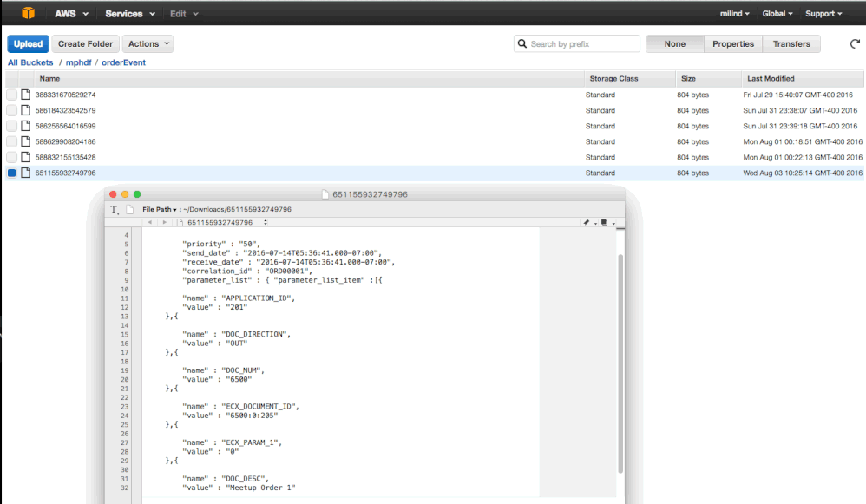Screen dimensions: 866x504
Task: Open the Actions dropdown
Action: tap(147, 43)
